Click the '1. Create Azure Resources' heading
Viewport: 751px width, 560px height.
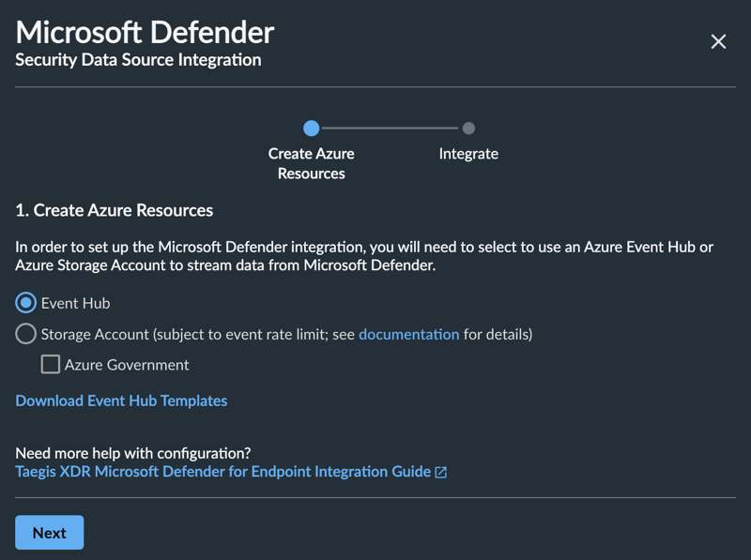pos(114,210)
